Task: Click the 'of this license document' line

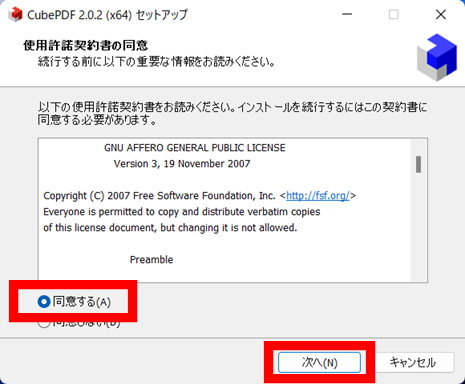Action: 170,228
